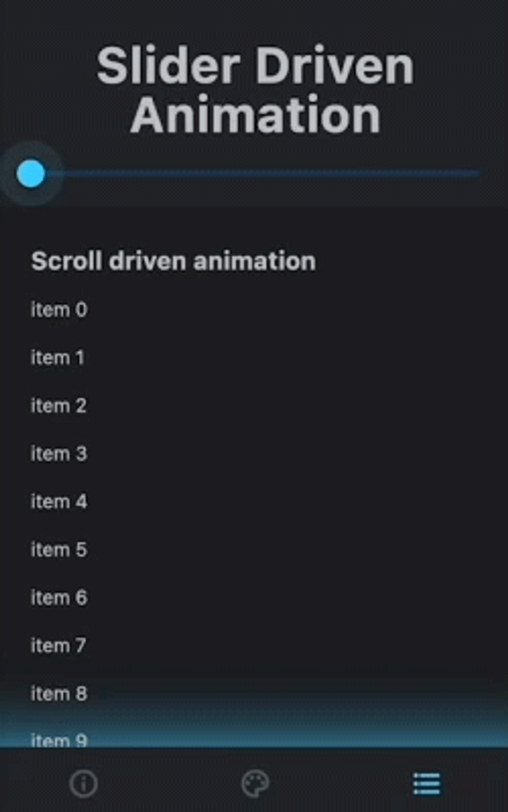Select the 'item 0' list entry
The height and width of the screenshot is (812, 508).
(x=58, y=310)
